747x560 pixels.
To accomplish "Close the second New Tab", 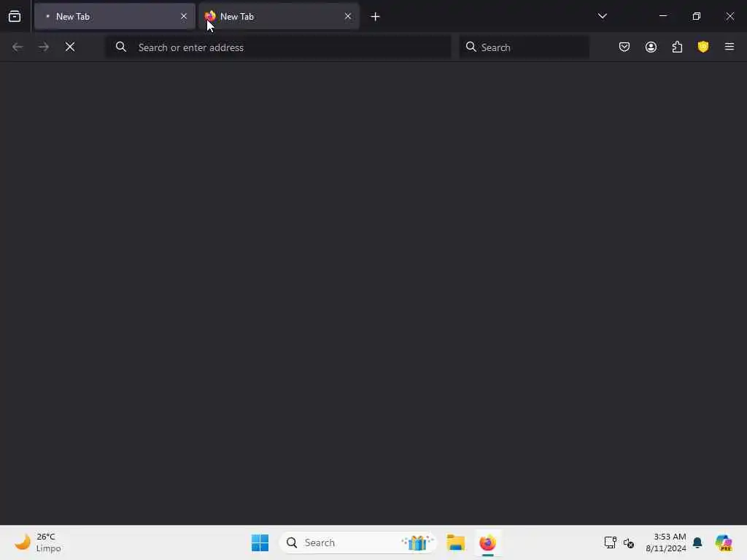I will click(x=348, y=16).
